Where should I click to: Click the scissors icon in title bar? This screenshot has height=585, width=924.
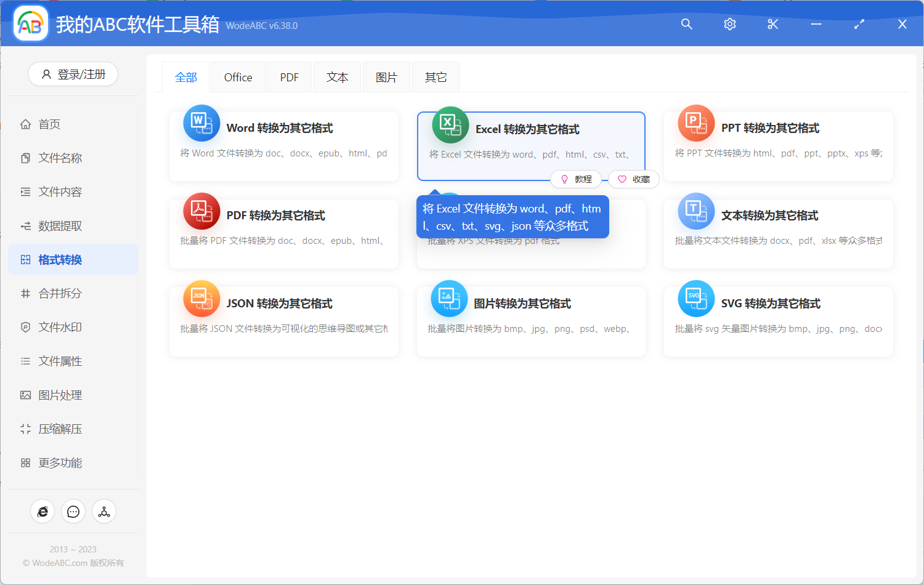[x=772, y=24]
